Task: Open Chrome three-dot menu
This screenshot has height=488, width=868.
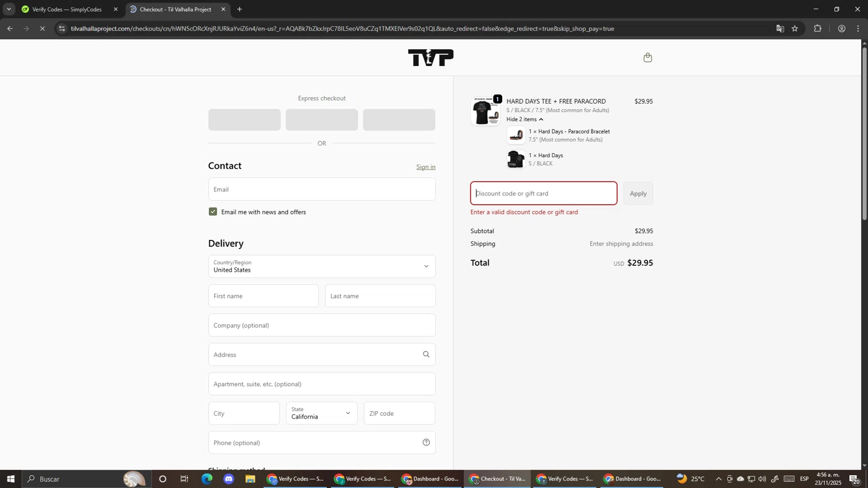Action: coord(858,28)
